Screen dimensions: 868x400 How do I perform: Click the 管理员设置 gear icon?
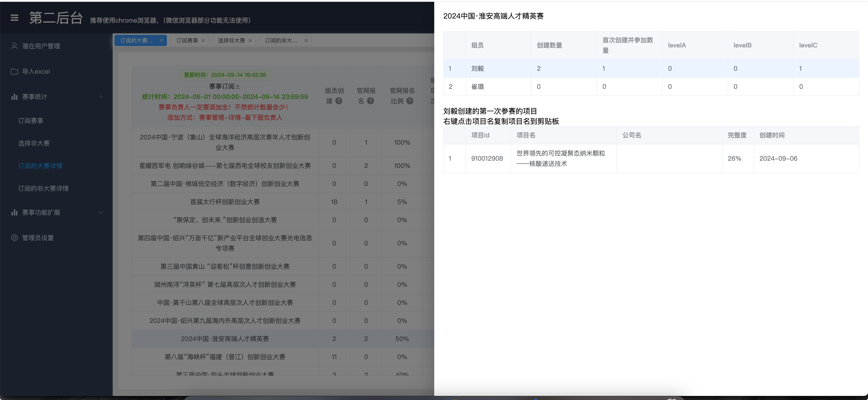14,238
